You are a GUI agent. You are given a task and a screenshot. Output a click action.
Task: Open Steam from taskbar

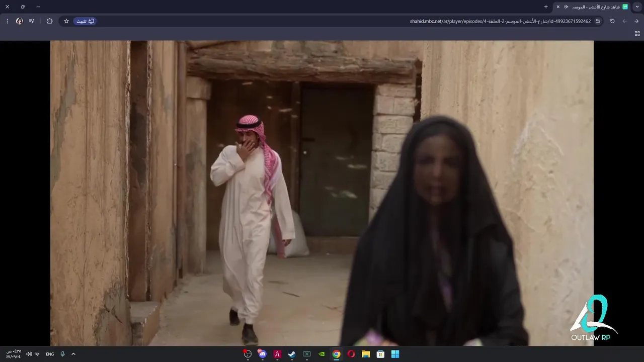292,354
